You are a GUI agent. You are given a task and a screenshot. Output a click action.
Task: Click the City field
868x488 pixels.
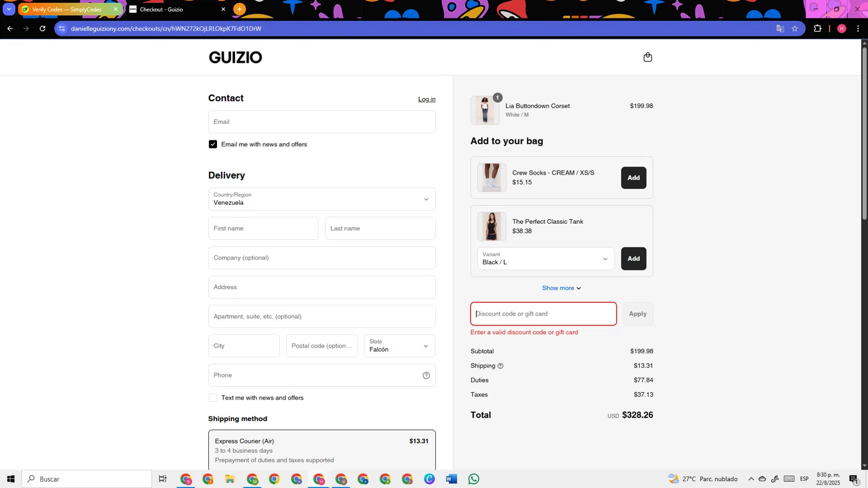coord(244,346)
